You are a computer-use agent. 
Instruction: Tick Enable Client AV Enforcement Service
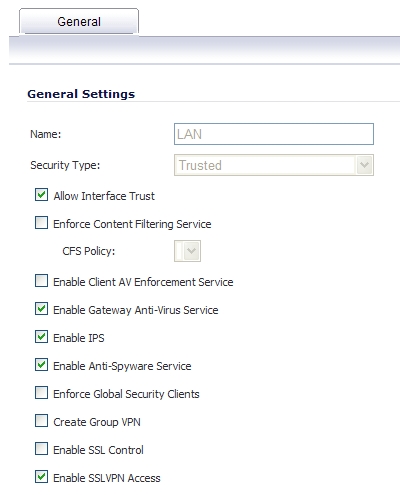(x=41, y=281)
